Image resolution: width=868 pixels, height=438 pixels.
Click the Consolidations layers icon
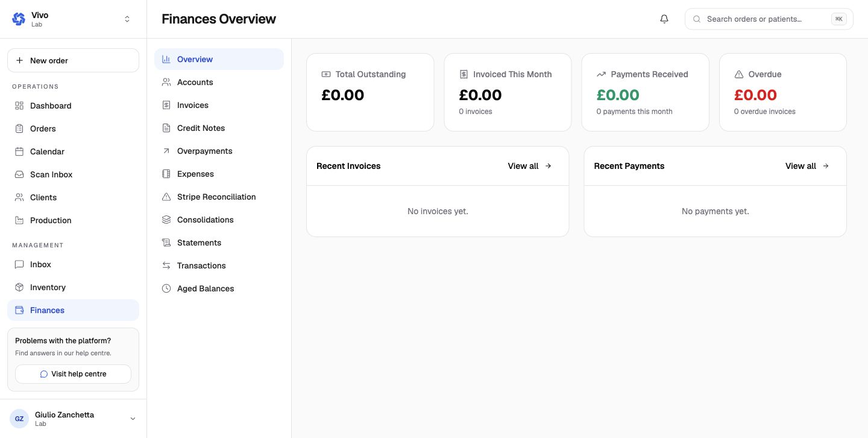(x=166, y=220)
